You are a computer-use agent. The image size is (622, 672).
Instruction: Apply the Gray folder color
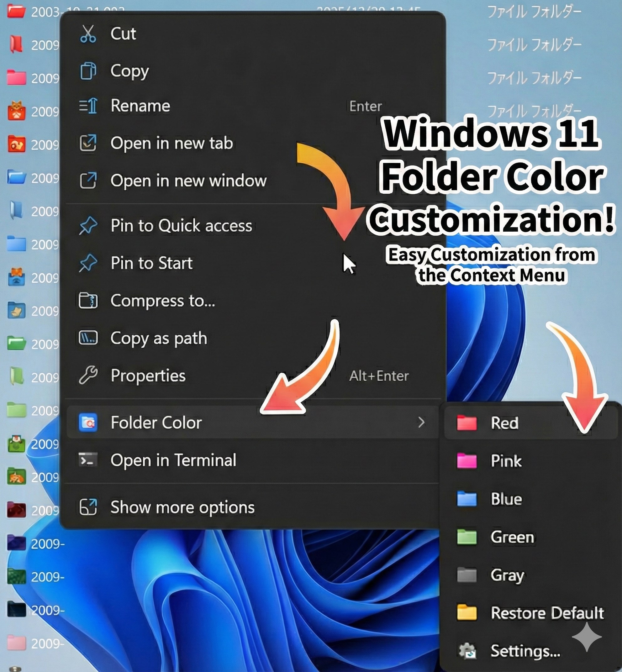[x=531, y=575]
